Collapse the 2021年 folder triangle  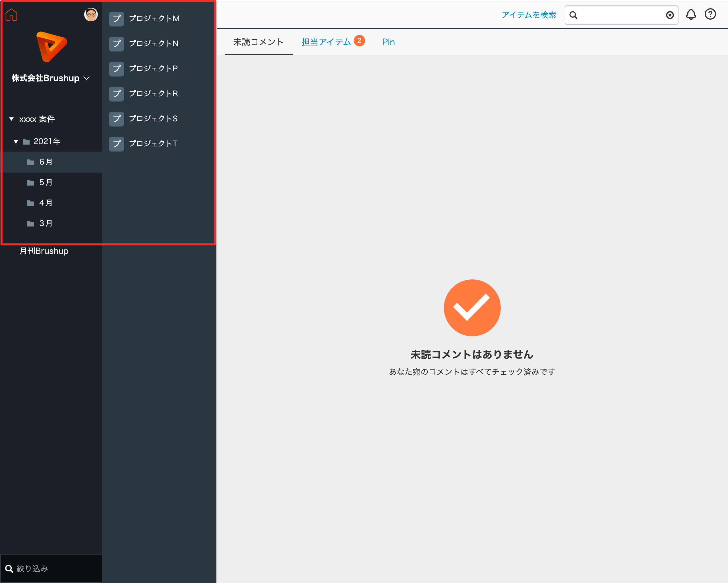pyautogui.click(x=16, y=142)
